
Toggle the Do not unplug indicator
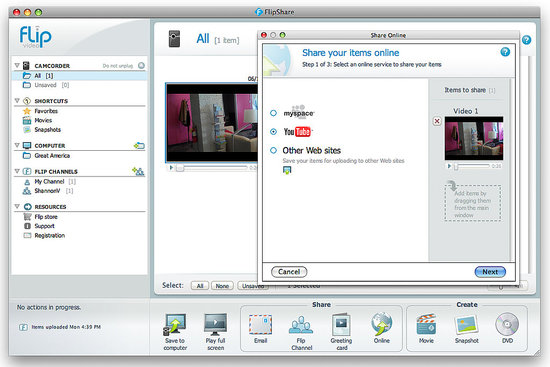141,66
